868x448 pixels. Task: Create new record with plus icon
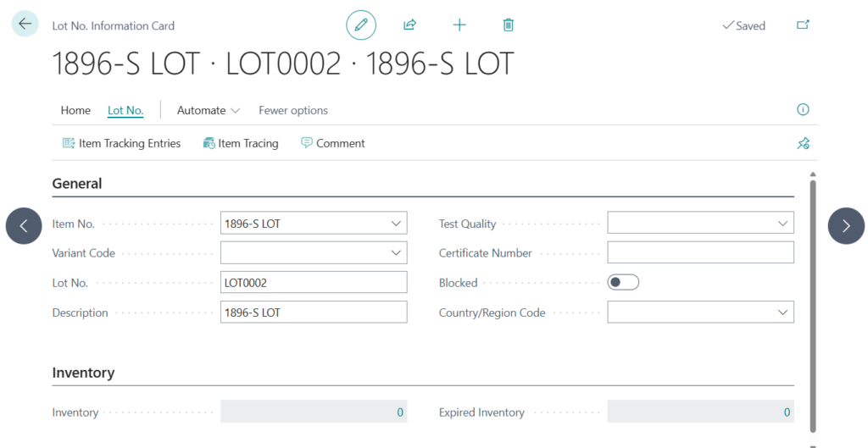pyautogui.click(x=459, y=25)
